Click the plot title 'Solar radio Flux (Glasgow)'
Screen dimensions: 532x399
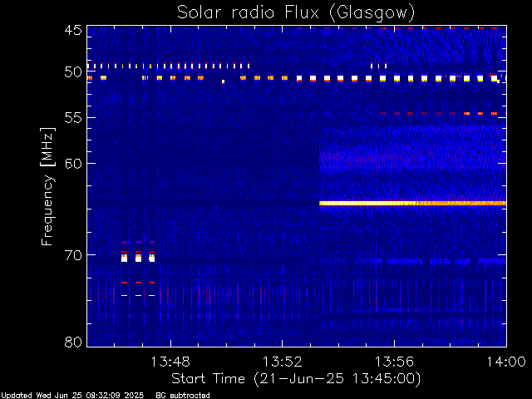pyautogui.click(x=296, y=13)
